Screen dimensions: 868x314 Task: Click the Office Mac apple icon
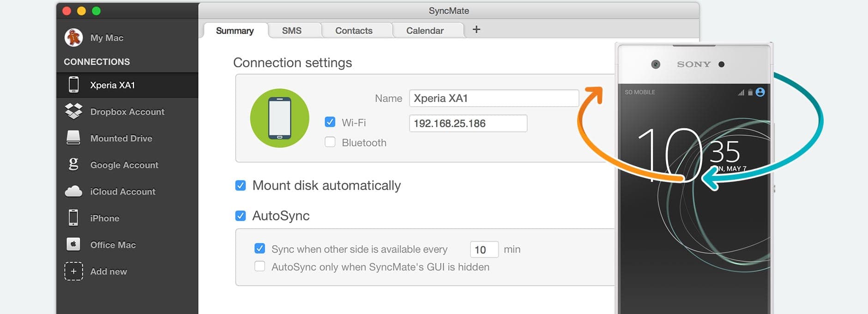coord(73,244)
